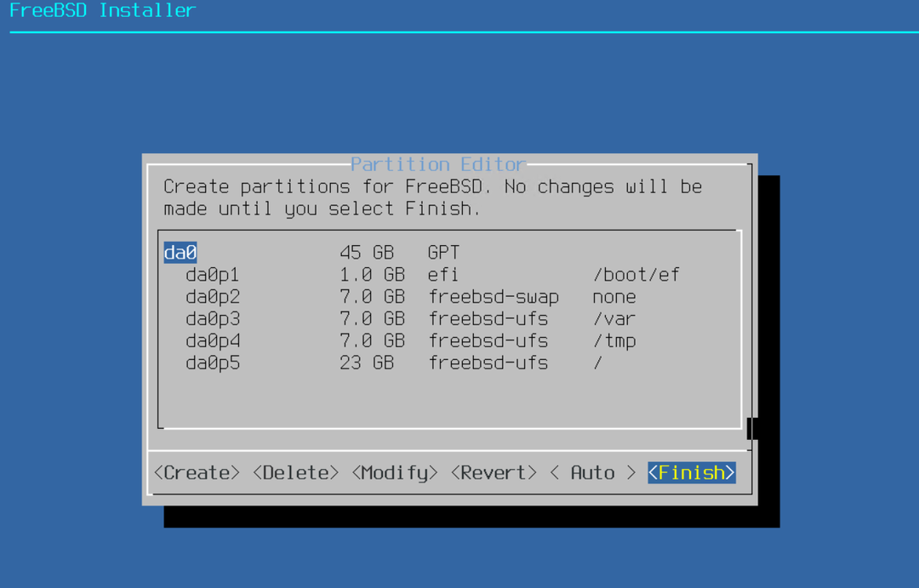
Task: Confirm with the Finish button
Action: click(692, 473)
